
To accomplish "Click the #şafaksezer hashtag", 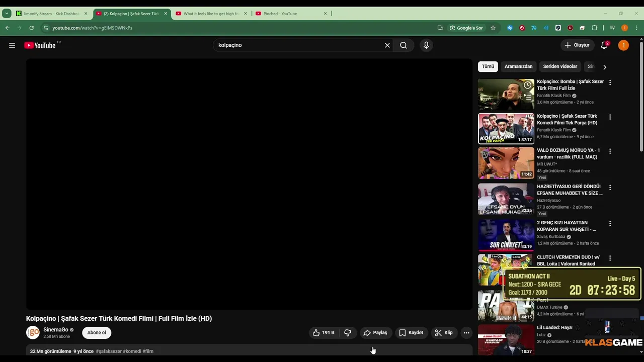I will point(109,351).
